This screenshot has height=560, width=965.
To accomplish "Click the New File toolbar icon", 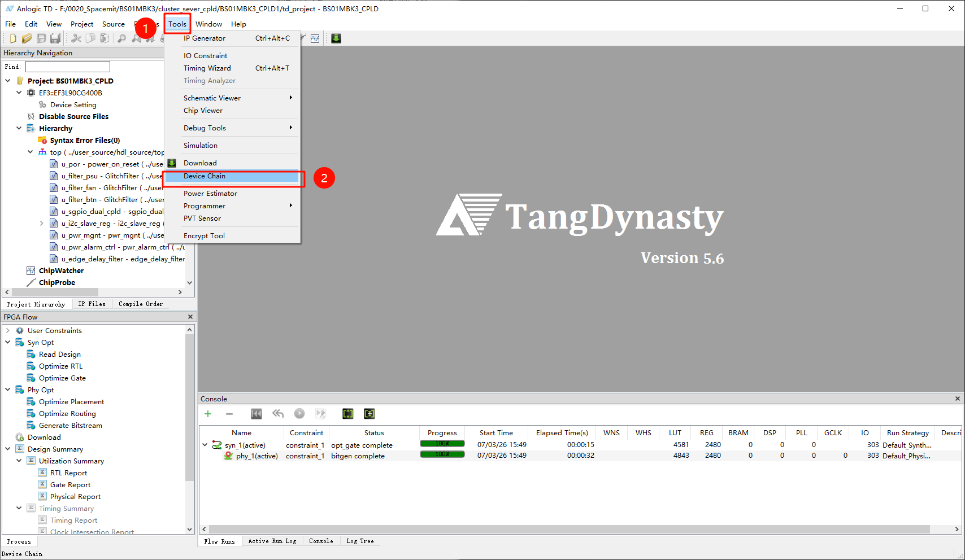I will coord(12,38).
